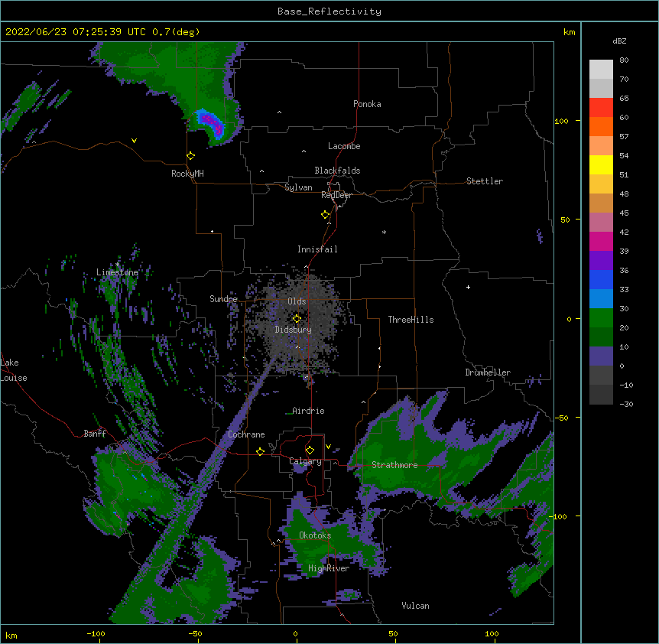Pick the magenta swatch between 42 and 39 dBZ

point(601,241)
